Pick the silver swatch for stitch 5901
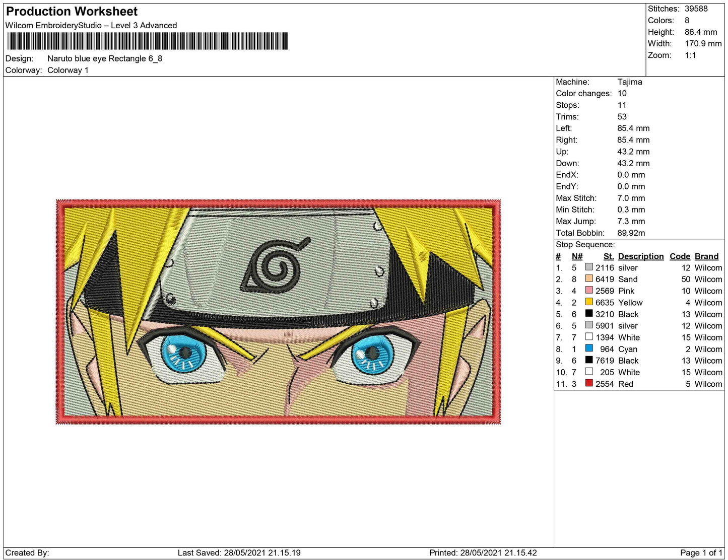The image size is (728, 560). tap(589, 325)
